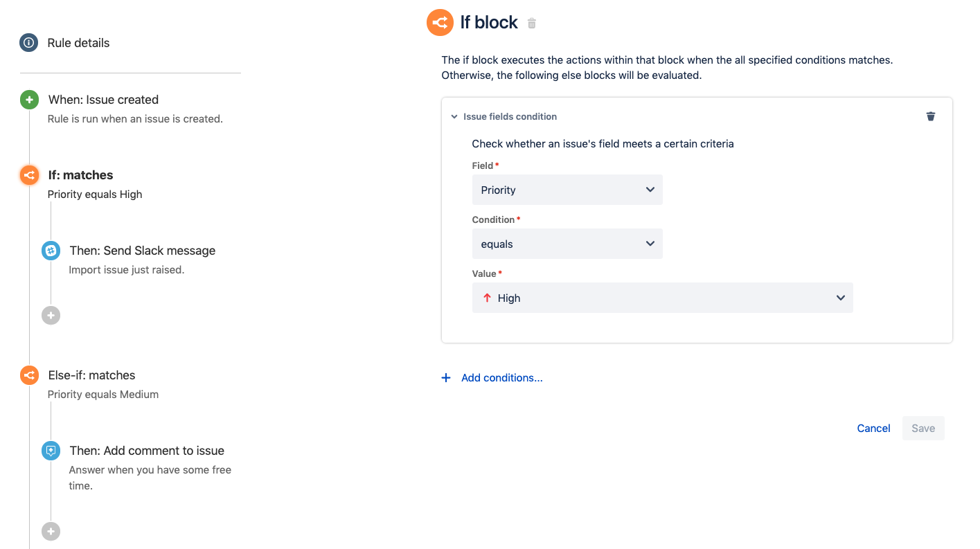
Task: Select Else-if: matches rule step
Action: click(x=91, y=375)
